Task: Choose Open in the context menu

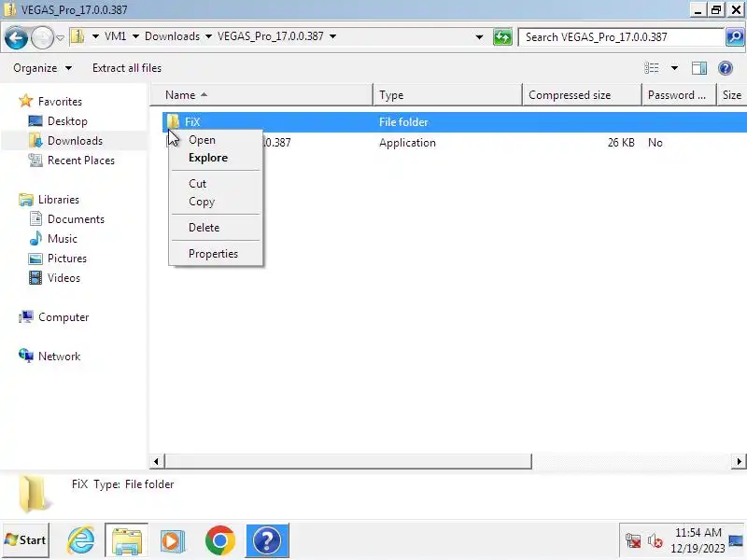Action: [216, 140]
